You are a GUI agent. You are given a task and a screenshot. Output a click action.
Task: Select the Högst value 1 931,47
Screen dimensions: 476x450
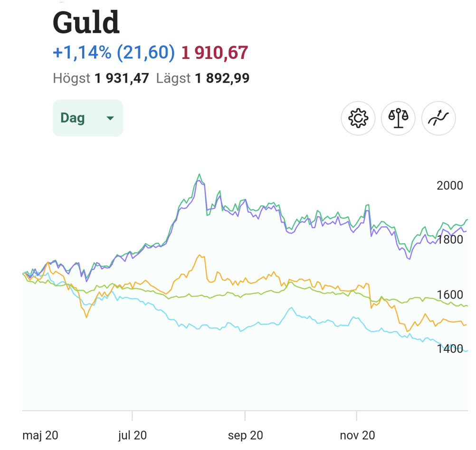pos(122,78)
